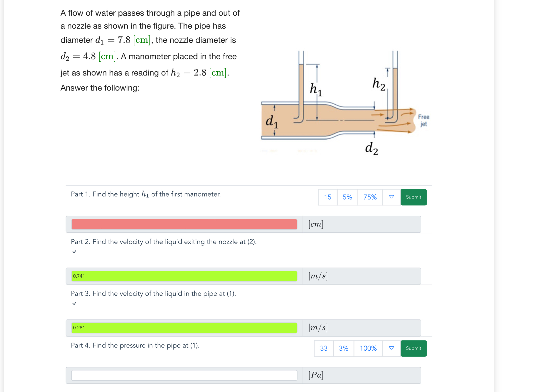Toggle the correct 0.741 answer highlight
541x392 pixels.
184,276
